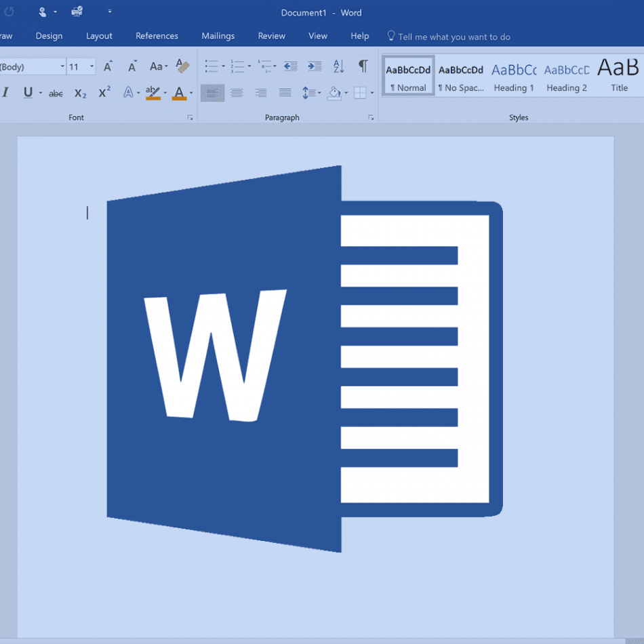This screenshot has height=644, width=644.
Task: Toggle the Show/Hide paragraph marks icon
Action: [x=363, y=66]
